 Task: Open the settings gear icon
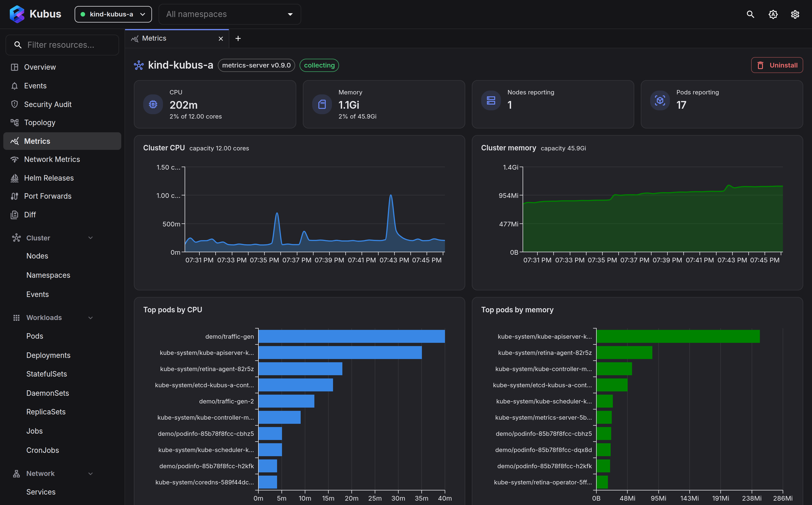(795, 14)
